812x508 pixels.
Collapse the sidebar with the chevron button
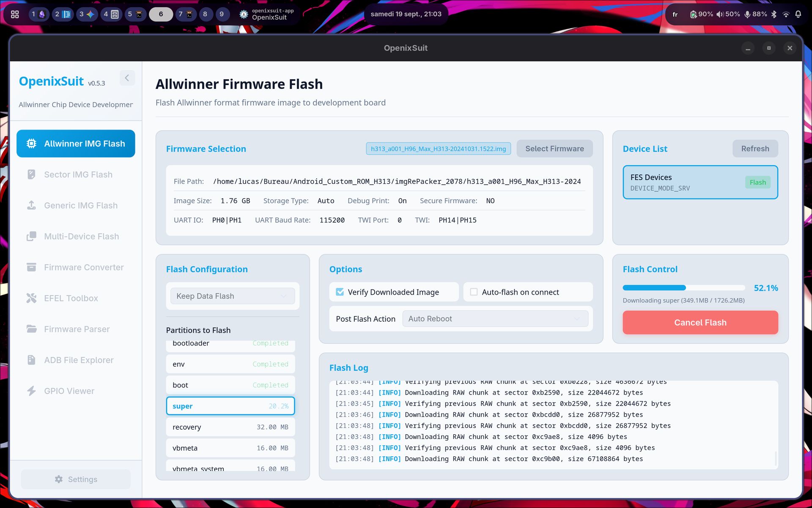127,78
